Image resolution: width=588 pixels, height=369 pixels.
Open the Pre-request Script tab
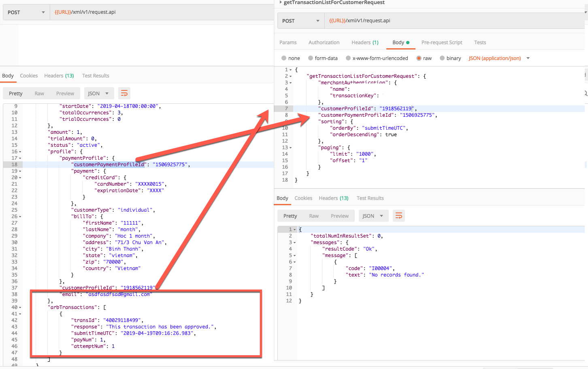click(x=441, y=43)
